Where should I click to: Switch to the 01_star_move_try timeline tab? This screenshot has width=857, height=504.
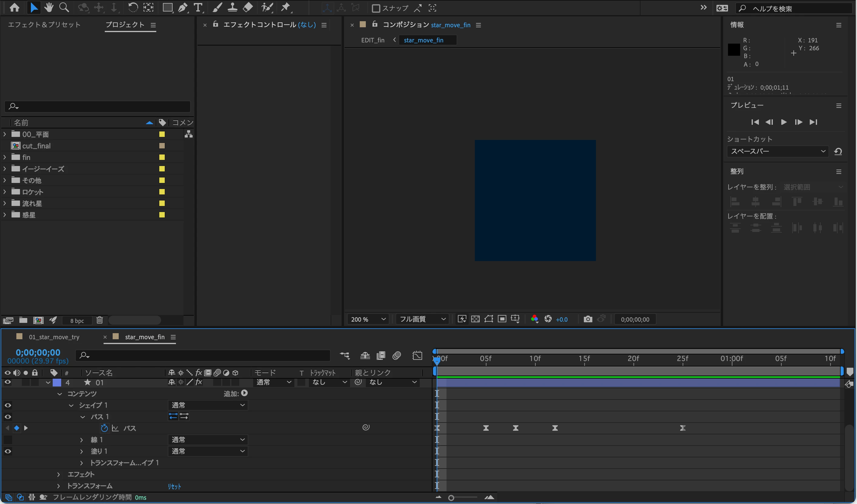pos(54,337)
